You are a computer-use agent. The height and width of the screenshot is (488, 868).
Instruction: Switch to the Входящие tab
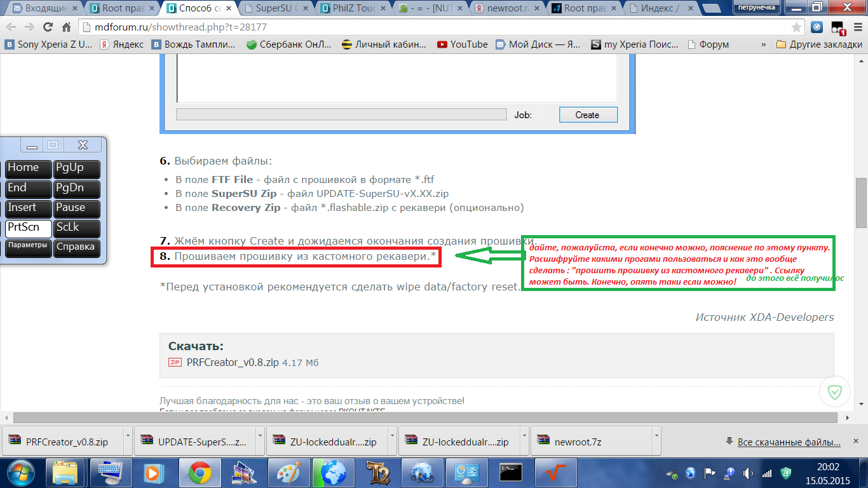(x=44, y=8)
